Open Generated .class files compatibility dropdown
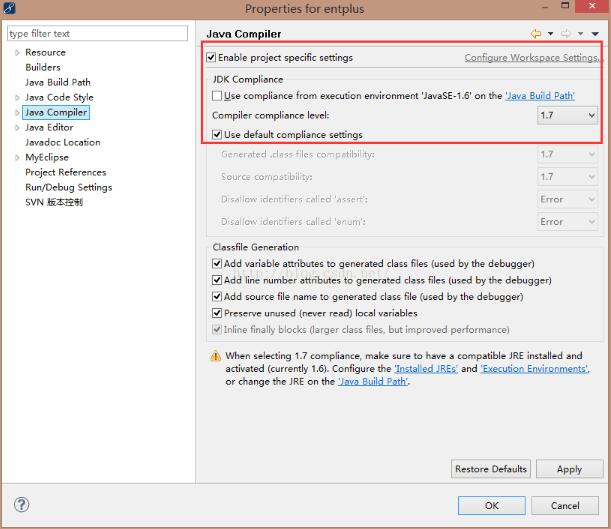Image resolution: width=611 pixels, height=529 pixels. click(x=567, y=154)
